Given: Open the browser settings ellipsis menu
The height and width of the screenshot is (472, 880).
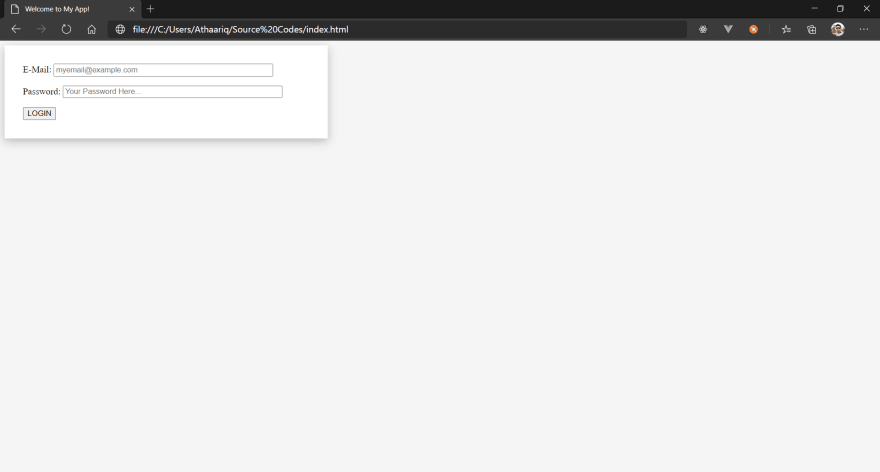Looking at the screenshot, I should click(x=864, y=29).
